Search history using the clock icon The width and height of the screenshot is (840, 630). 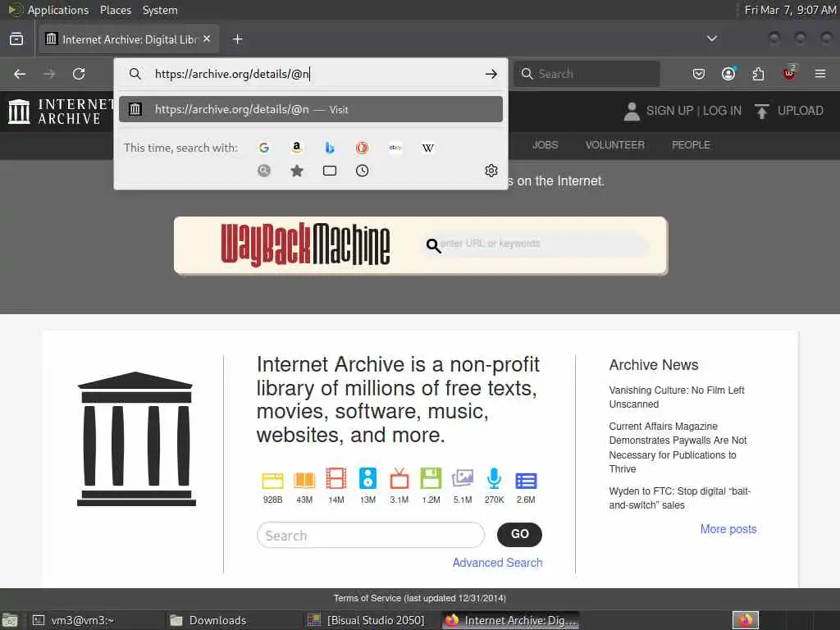pyautogui.click(x=362, y=171)
